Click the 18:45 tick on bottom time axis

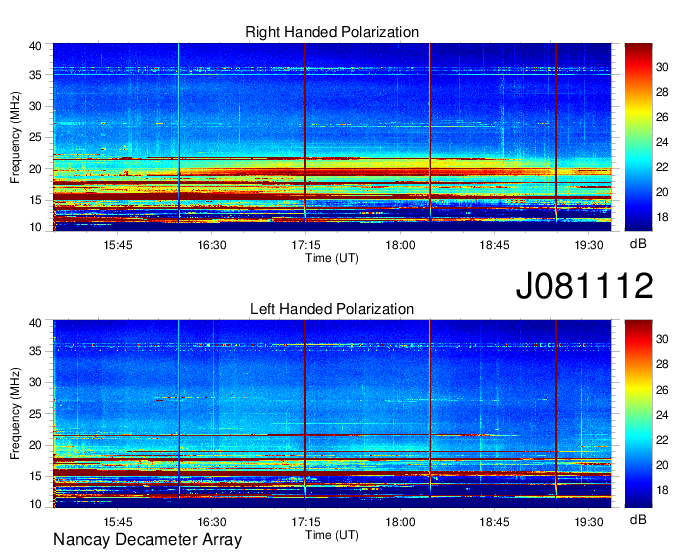tap(494, 522)
